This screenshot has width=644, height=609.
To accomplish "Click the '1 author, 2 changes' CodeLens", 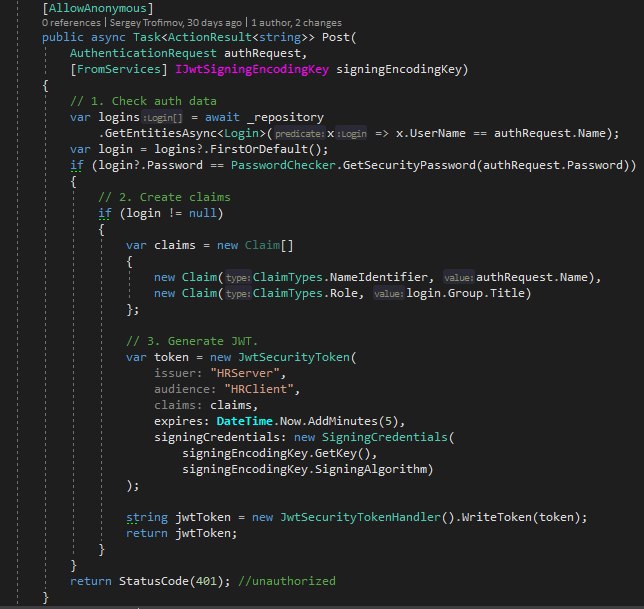I will 296,23.
